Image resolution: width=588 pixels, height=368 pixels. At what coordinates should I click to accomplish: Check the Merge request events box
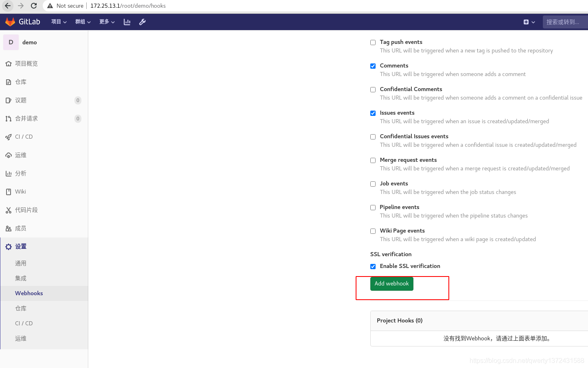pyautogui.click(x=373, y=160)
